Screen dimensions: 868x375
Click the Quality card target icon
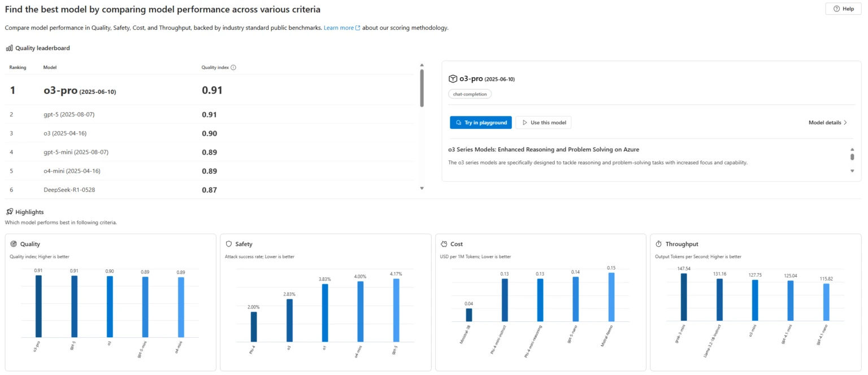tap(14, 244)
